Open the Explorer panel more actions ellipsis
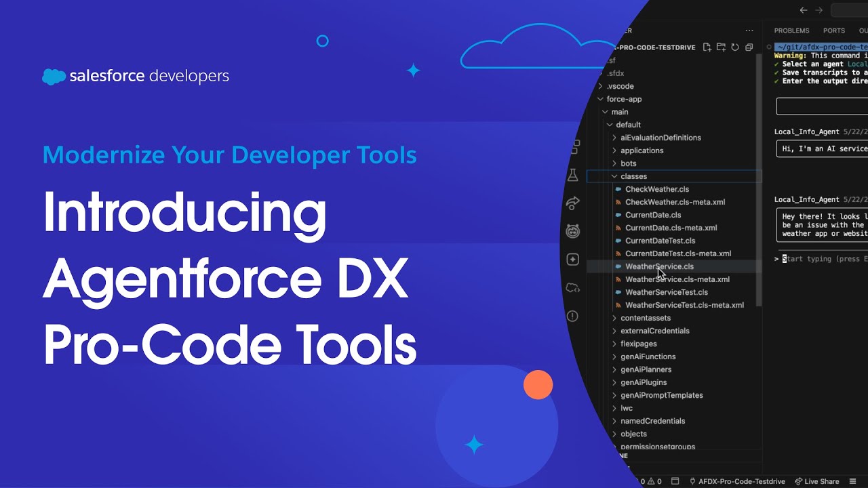Image resolution: width=868 pixels, height=488 pixels. pos(749,30)
